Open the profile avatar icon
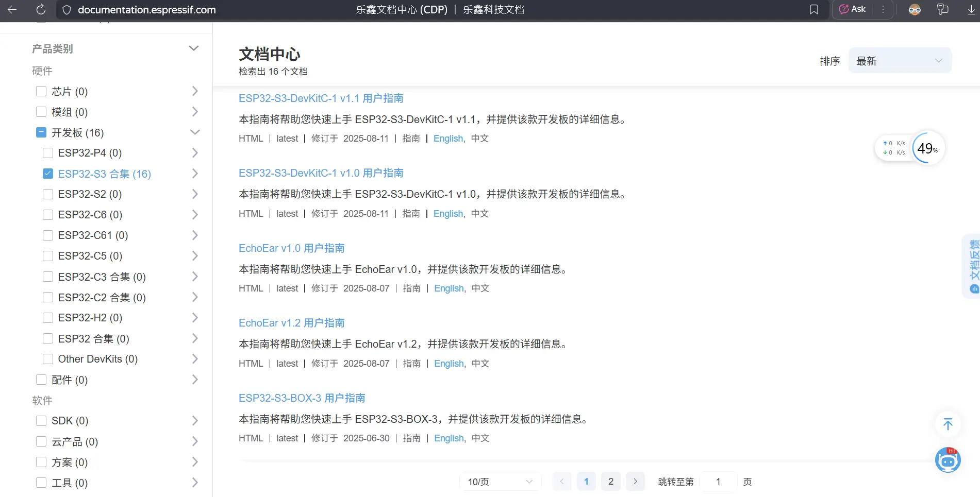This screenshot has width=980, height=497. click(x=915, y=9)
